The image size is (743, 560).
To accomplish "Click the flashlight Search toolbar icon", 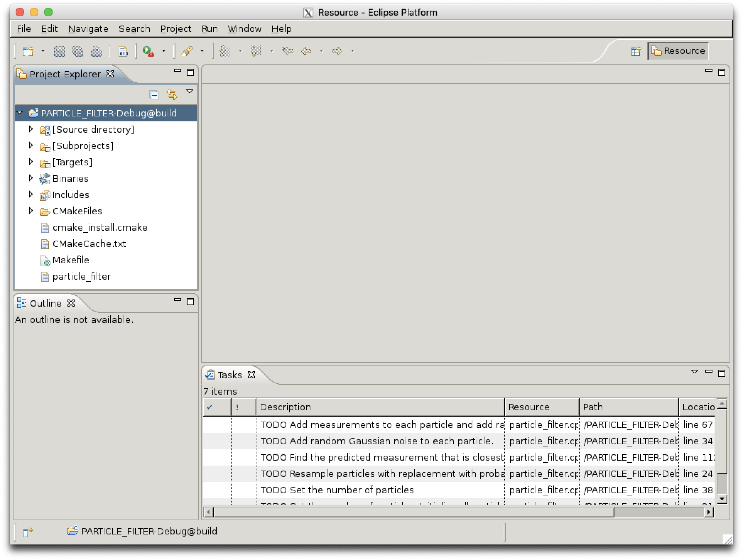I will click(187, 51).
